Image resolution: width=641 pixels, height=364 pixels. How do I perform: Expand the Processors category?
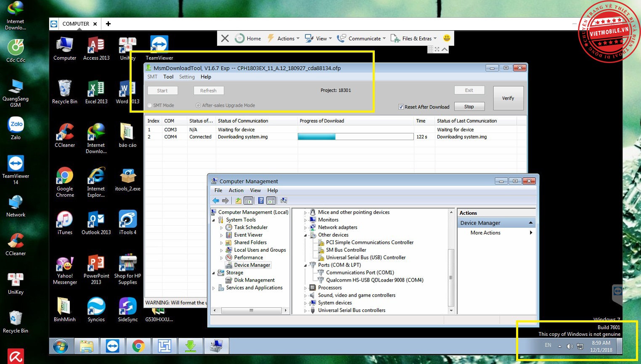[306, 288]
